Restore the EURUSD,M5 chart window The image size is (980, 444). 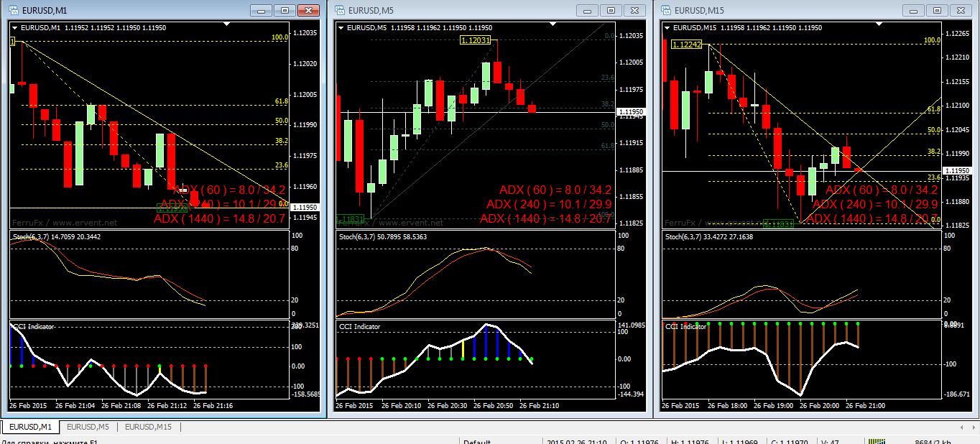click(611, 10)
